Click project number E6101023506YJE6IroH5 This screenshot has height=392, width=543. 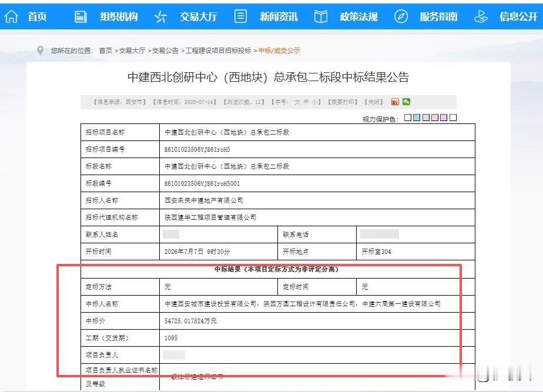pos(197,150)
